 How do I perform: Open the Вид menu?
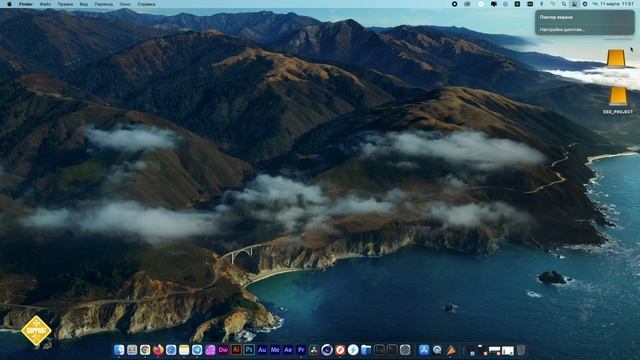pos(84,4)
